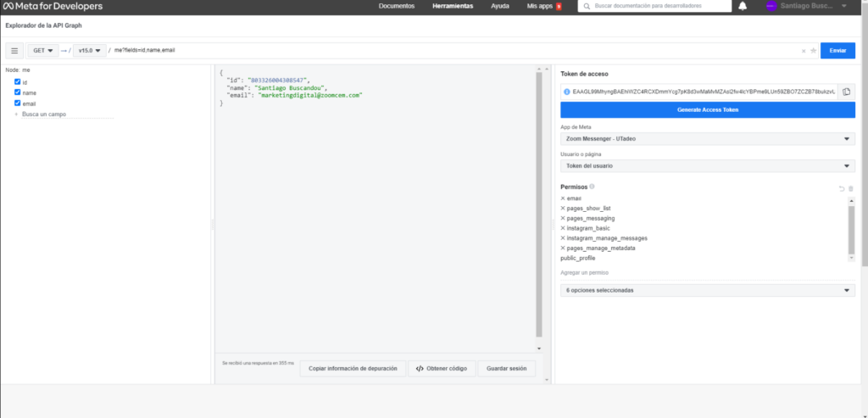Click the notifications bell icon
The image size is (868, 418).
[x=743, y=6]
